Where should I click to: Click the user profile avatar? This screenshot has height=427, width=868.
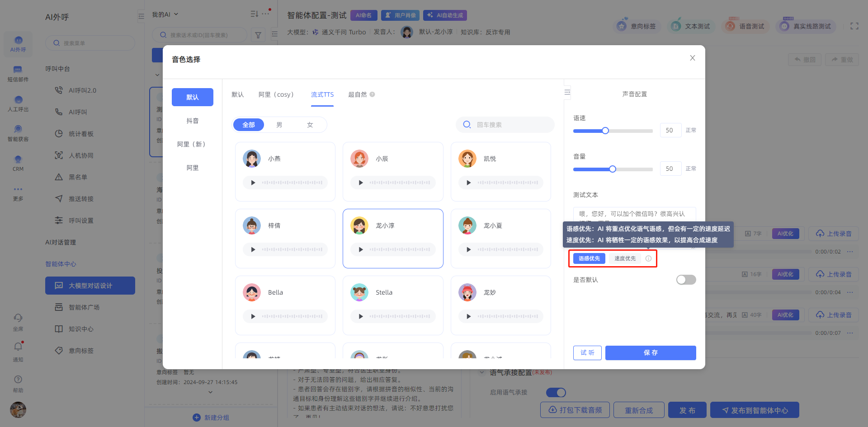[x=18, y=410]
